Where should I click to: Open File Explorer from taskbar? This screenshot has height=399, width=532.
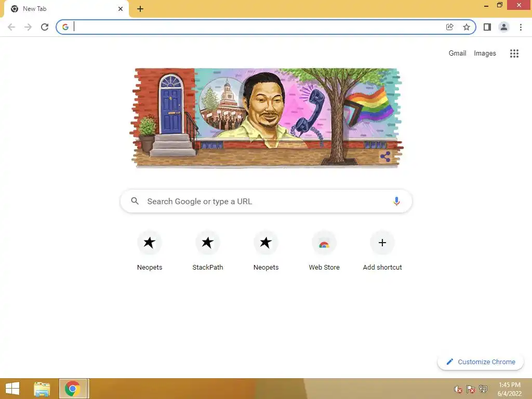[x=42, y=389]
